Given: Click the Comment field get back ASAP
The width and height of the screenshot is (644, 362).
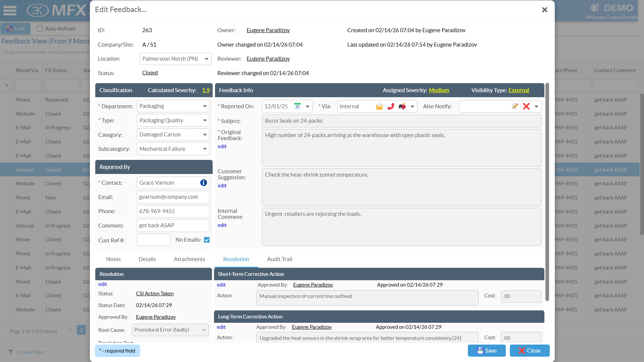Looking at the screenshot, I should click(x=173, y=226).
